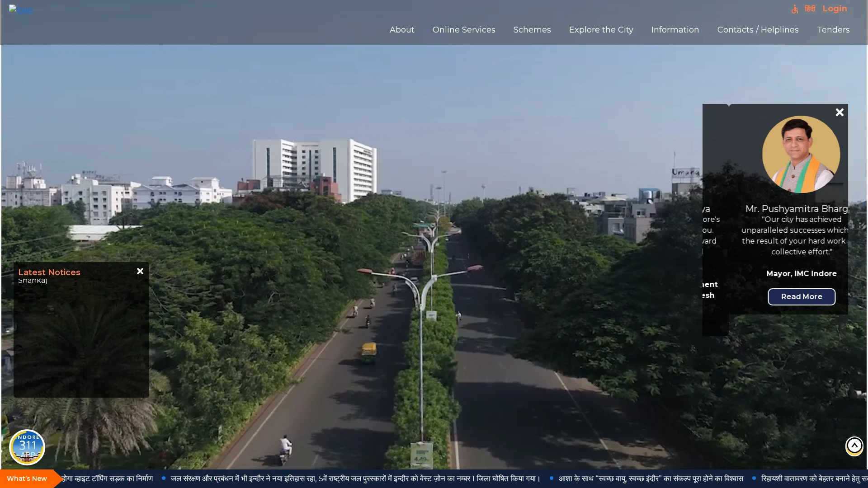868x488 pixels.
Task: Switch the site language to Hindi
Action: point(810,9)
